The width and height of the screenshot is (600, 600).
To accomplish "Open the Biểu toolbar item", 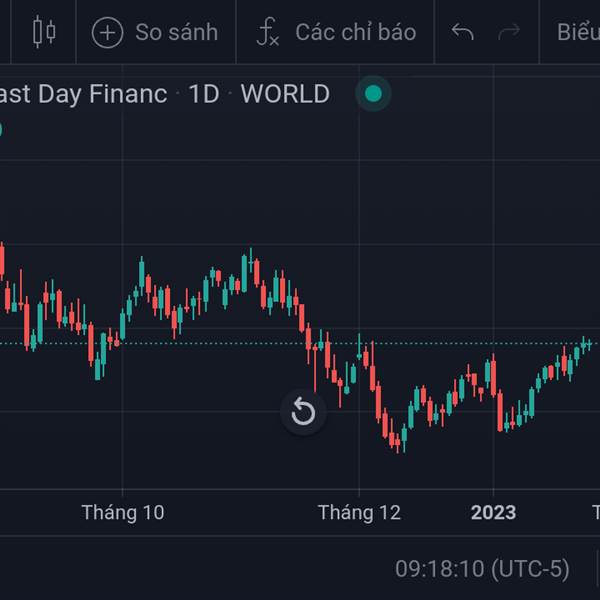I will pos(578,32).
